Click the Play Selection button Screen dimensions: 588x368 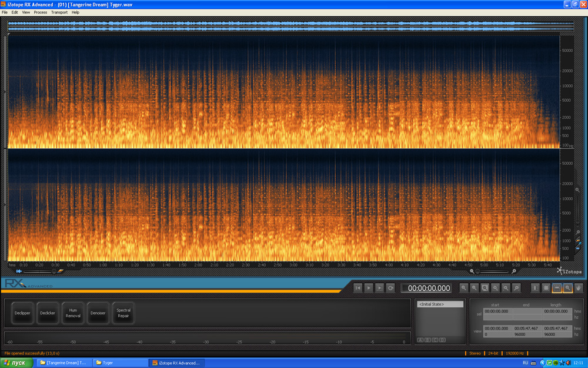(x=380, y=288)
